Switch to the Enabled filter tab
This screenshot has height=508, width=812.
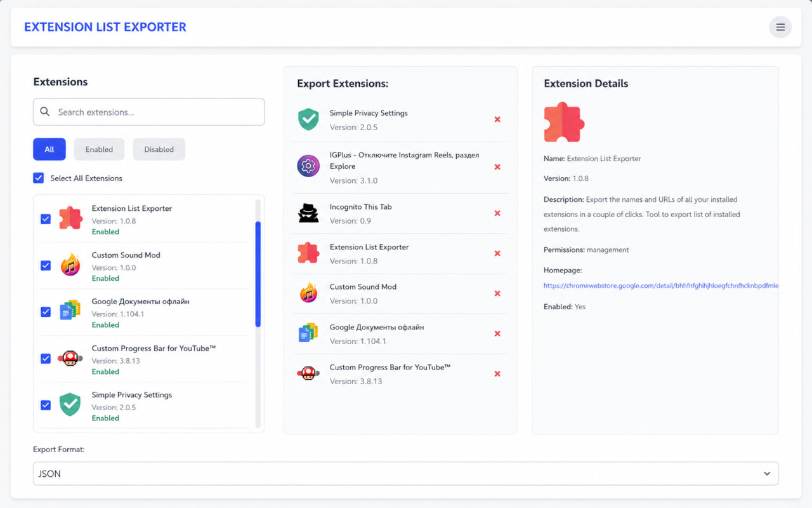[100, 149]
